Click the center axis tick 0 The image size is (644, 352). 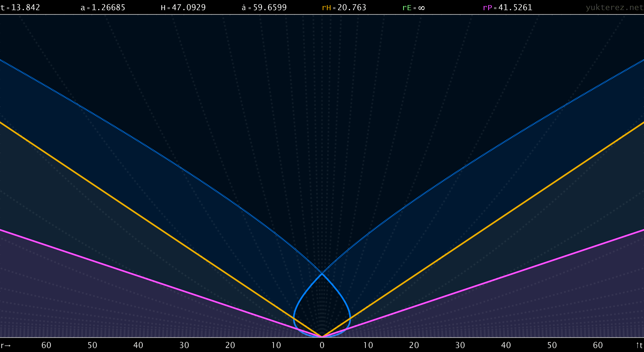coord(322,345)
